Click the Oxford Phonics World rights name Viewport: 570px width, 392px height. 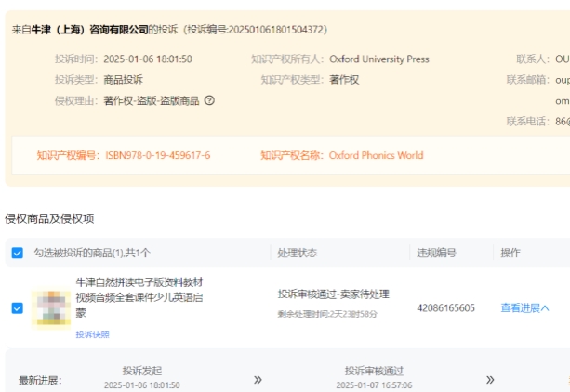(376, 155)
